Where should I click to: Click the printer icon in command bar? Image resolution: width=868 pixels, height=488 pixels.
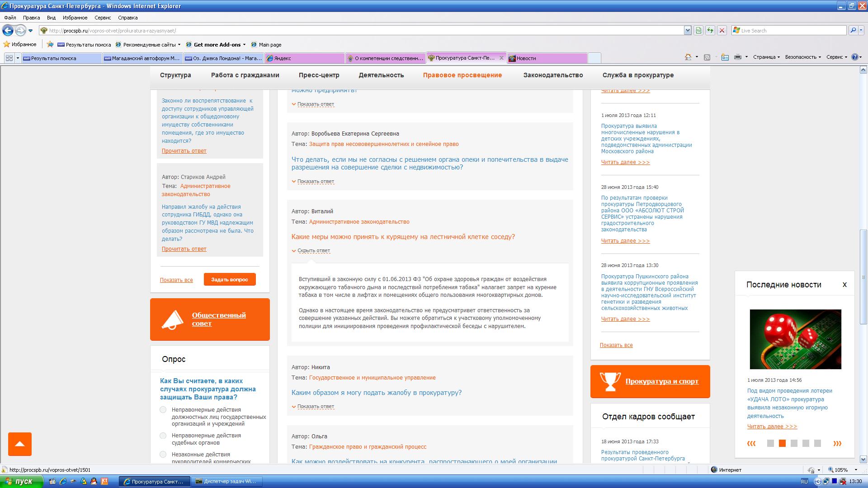click(738, 57)
